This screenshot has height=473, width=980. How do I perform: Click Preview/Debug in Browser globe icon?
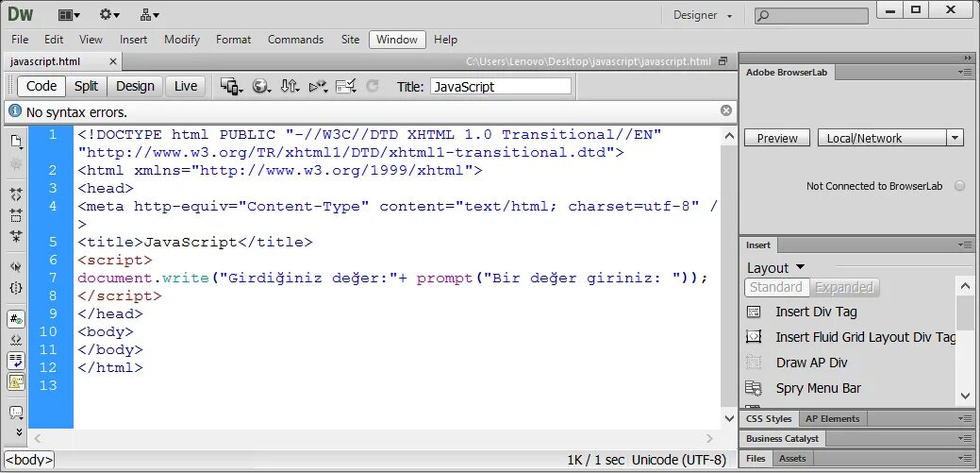pos(261,86)
